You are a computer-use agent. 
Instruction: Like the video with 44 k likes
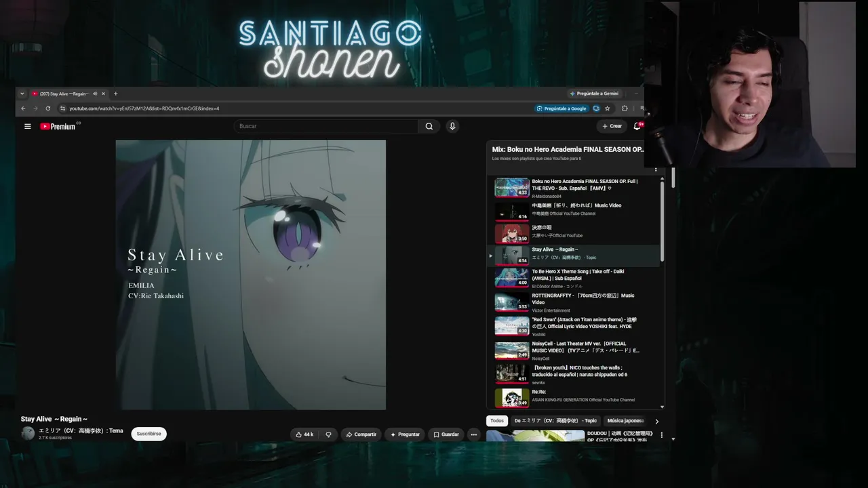coord(304,434)
